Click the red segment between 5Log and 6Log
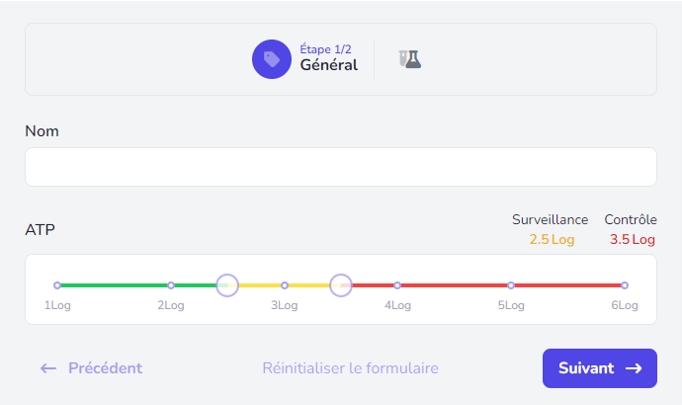The width and height of the screenshot is (682, 405). (x=568, y=285)
